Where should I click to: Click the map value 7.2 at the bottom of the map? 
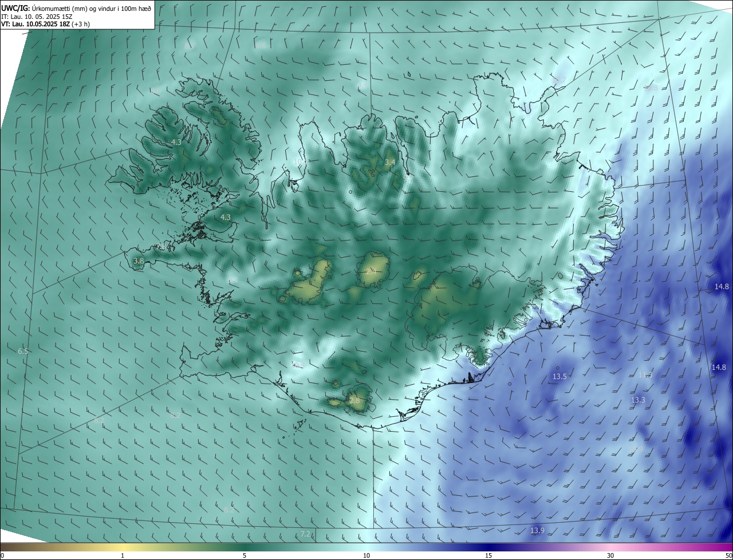306,534
